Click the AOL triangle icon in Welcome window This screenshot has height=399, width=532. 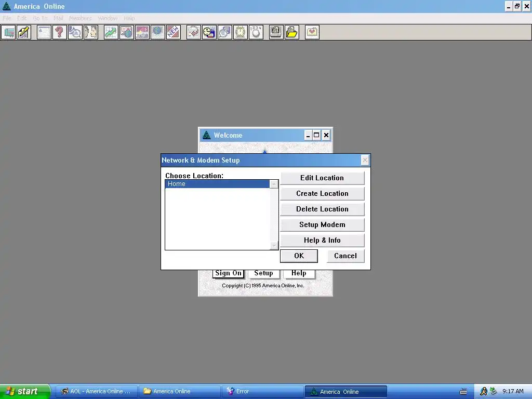pyautogui.click(x=207, y=135)
